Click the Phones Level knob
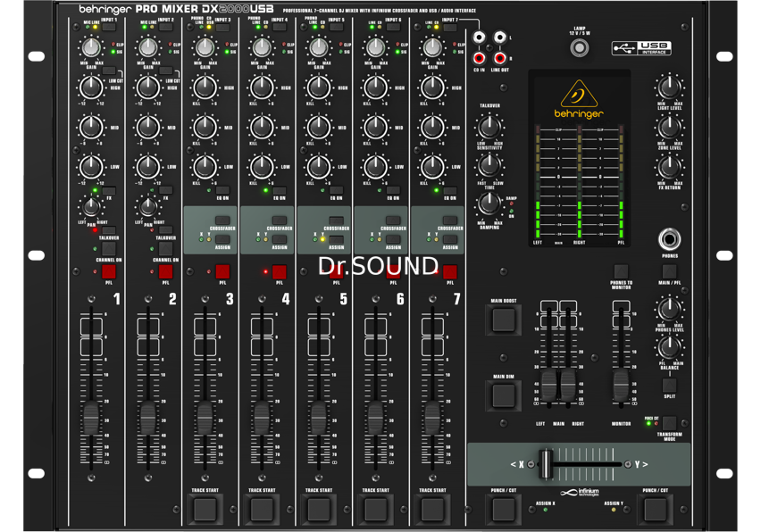 [x=669, y=309]
